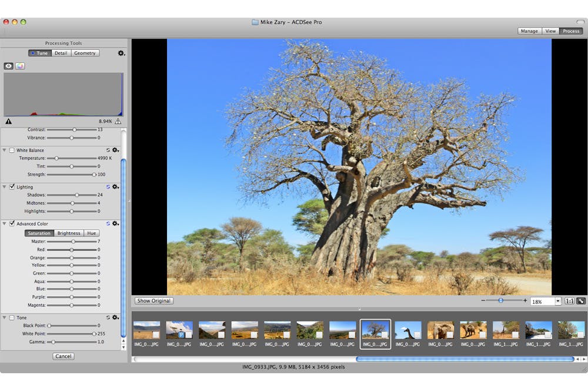Click scroll up arrow in tools panel

click(x=123, y=341)
